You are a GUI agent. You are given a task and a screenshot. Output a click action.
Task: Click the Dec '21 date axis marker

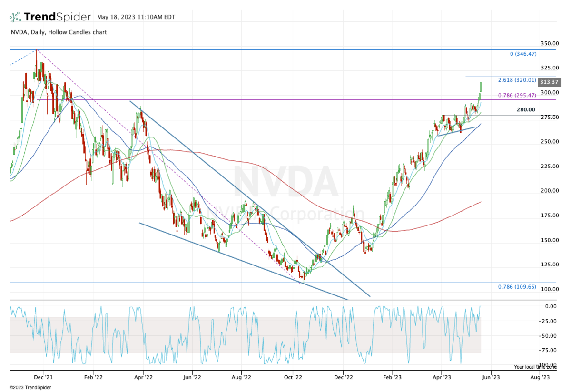coord(43,377)
